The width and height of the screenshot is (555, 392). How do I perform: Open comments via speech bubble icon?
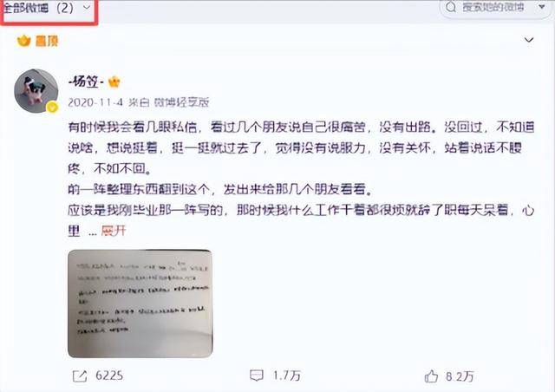tap(257, 376)
